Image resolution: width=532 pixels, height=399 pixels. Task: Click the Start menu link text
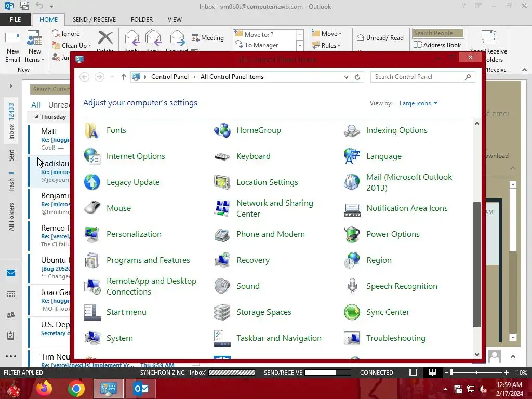pyautogui.click(x=126, y=312)
